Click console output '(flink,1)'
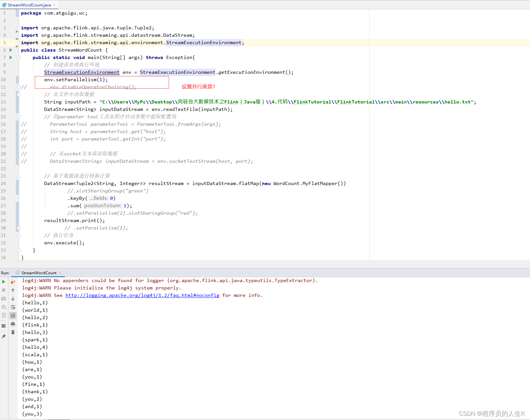Screen dimensions: 530x420 (35, 325)
